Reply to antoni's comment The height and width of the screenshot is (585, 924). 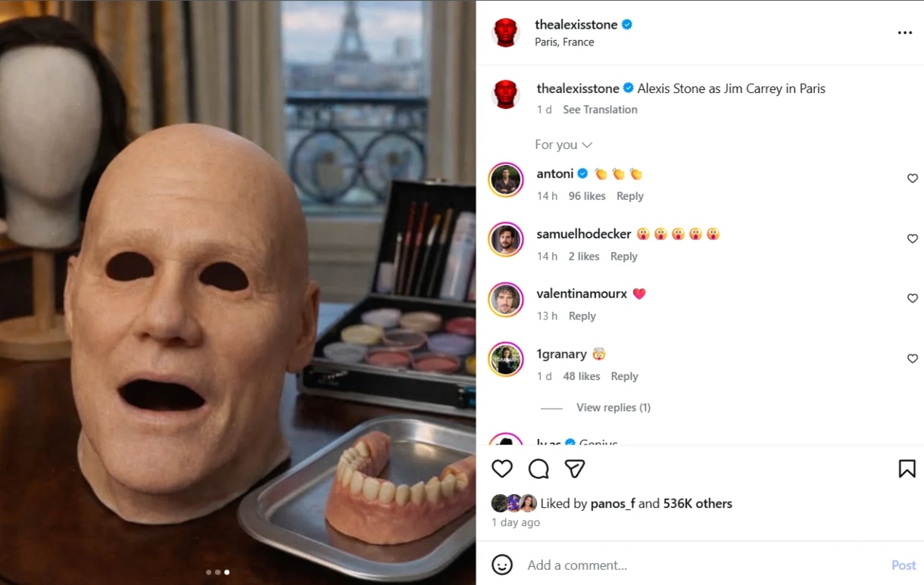630,196
